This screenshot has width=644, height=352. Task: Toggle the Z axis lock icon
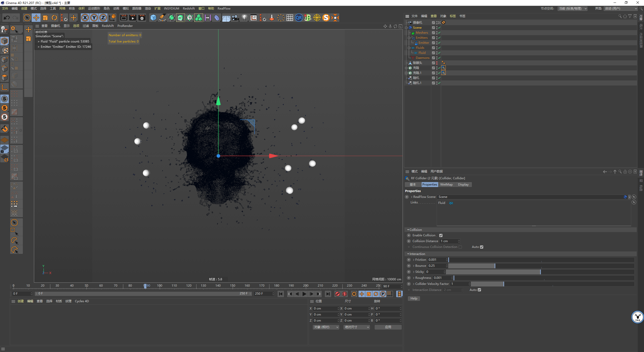pyautogui.click(x=103, y=18)
